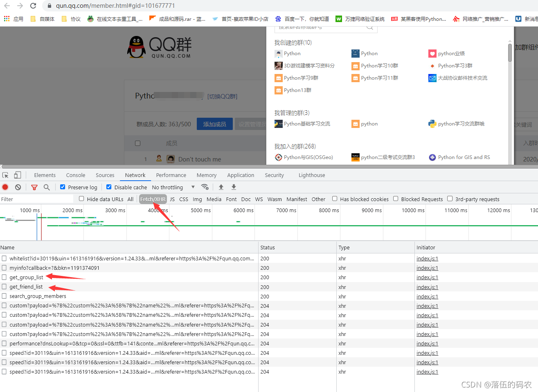Click the 添加成员 button
The height and width of the screenshot is (392, 538).
pos(214,124)
